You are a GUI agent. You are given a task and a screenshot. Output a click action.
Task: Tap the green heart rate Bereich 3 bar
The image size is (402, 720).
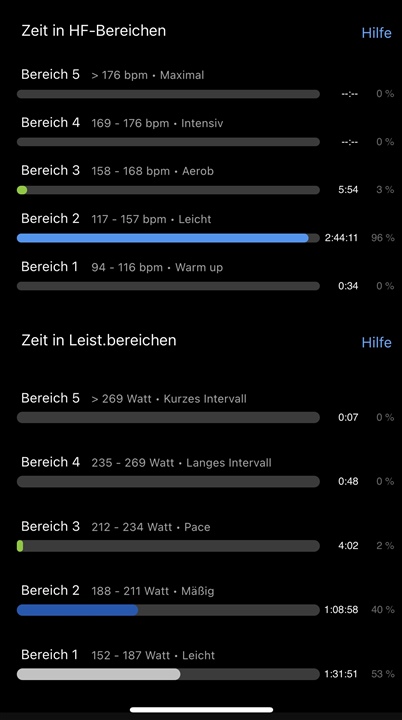click(x=168, y=190)
